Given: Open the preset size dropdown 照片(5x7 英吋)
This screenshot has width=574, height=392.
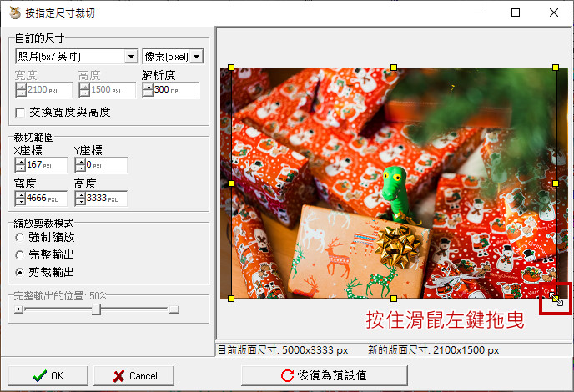Looking at the screenshot, I should (77, 57).
